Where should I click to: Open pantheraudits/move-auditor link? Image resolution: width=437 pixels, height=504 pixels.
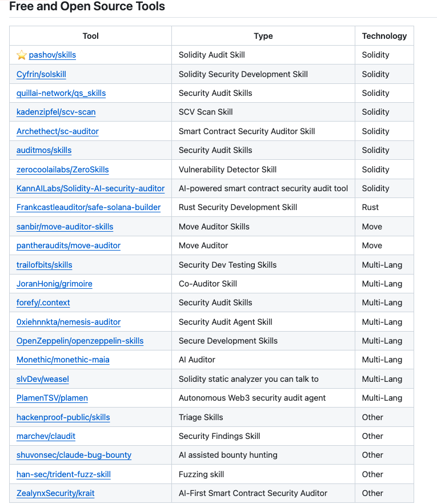tap(69, 246)
